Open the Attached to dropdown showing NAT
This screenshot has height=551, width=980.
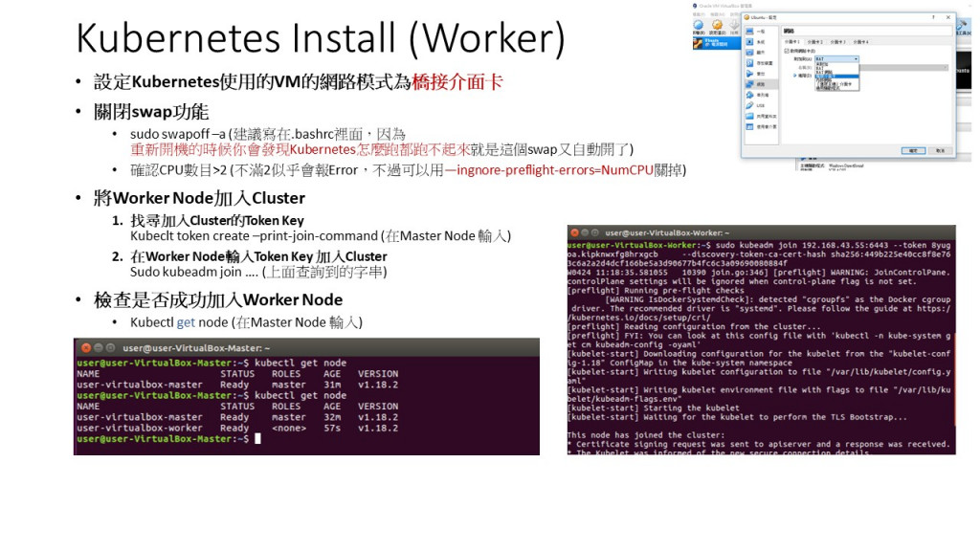click(836, 58)
